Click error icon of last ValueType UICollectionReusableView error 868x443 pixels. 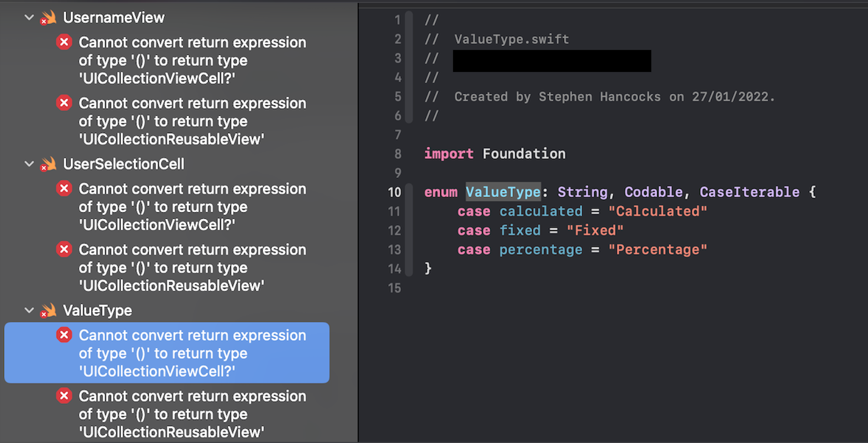[x=64, y=396]
